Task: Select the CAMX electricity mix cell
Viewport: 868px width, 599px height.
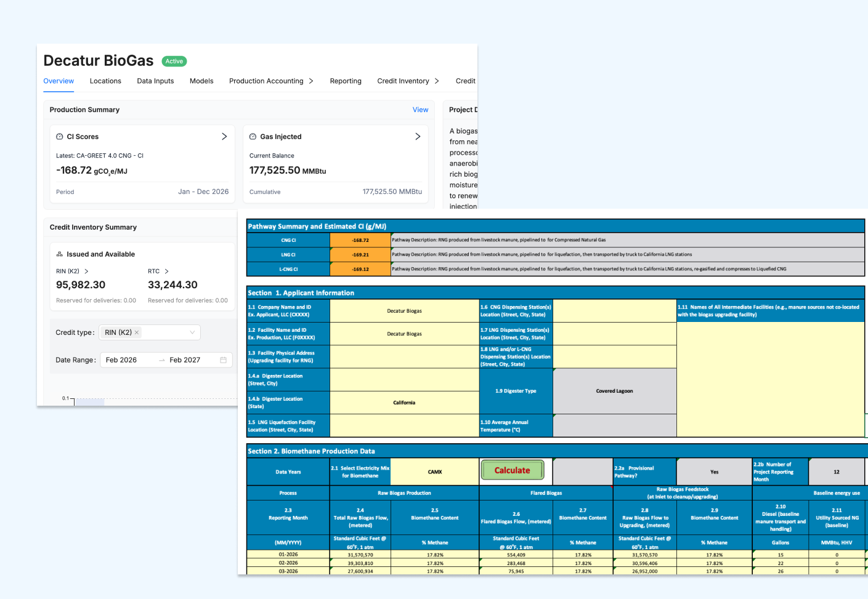Action: (x=435, y=472)
